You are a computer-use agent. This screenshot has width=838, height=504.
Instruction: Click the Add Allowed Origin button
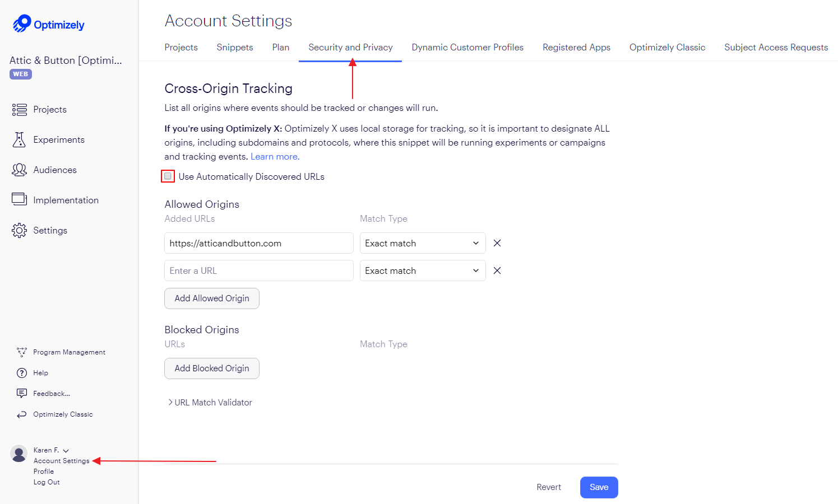(x=212, y=298)
